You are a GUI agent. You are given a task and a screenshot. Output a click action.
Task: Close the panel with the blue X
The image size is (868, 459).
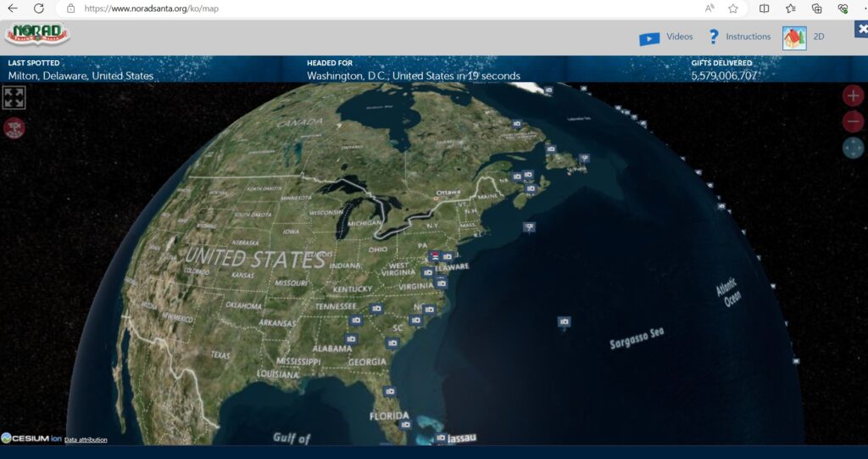tap(861, 29)
